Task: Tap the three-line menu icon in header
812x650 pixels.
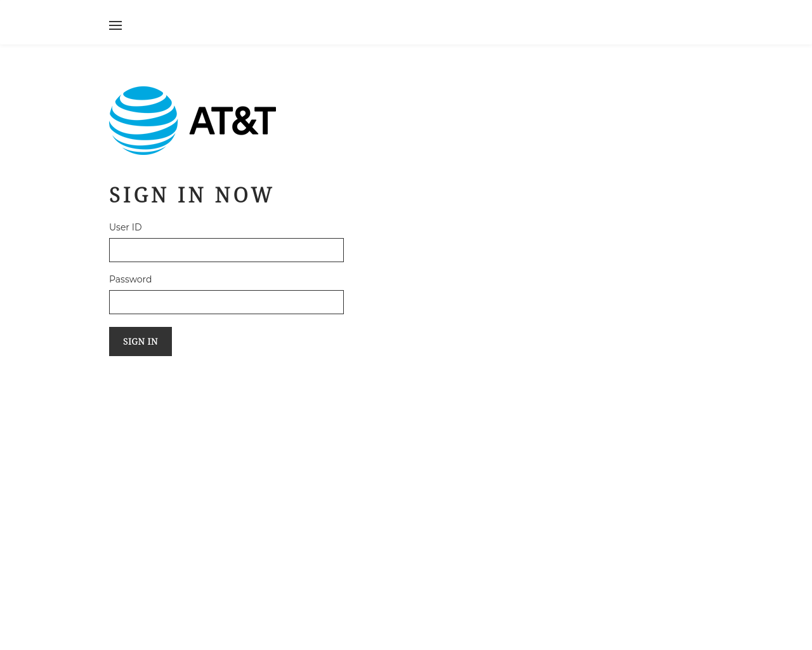Action: click(x=115, y=25)
